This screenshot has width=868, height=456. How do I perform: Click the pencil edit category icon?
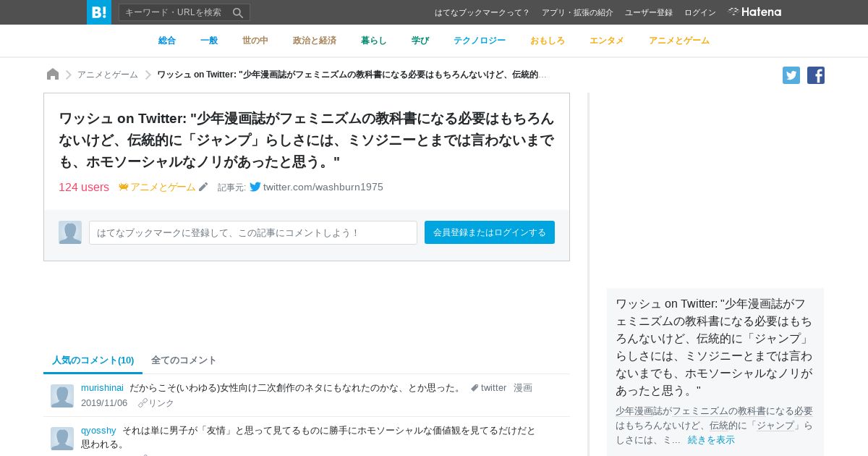point(203,187)
